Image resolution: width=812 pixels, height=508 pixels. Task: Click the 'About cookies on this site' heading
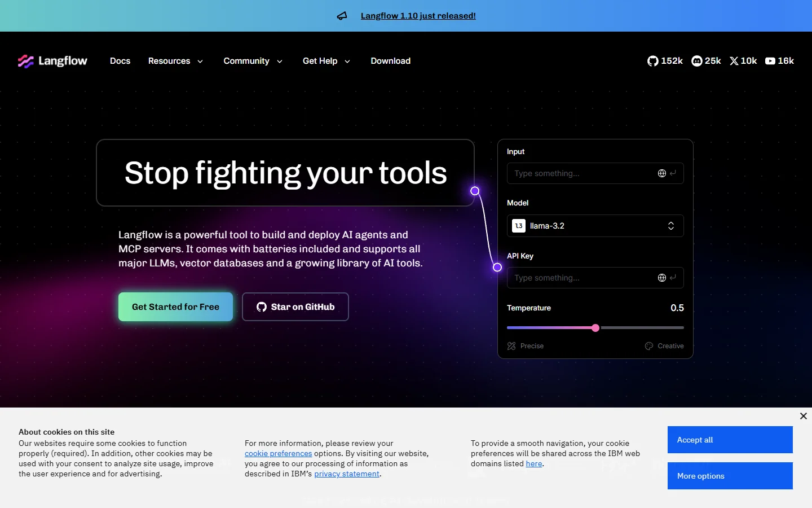coord(67,432)
